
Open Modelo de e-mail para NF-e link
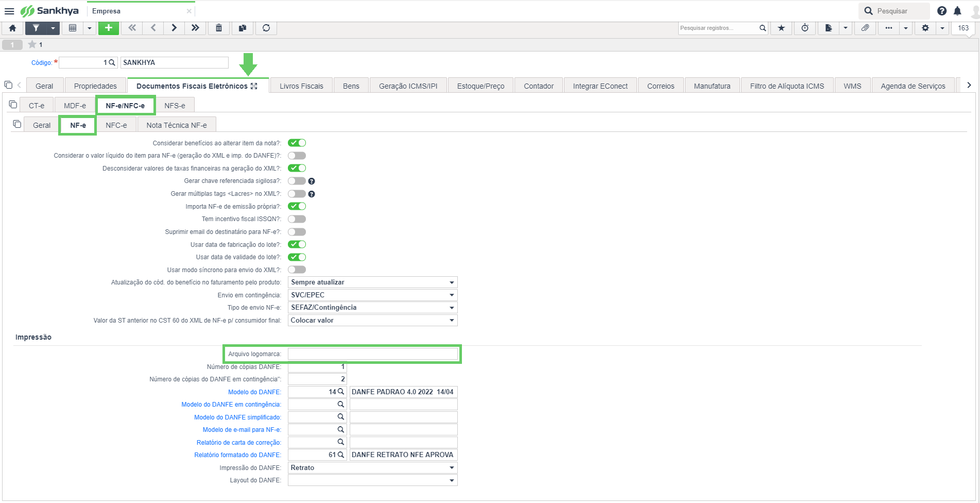(x=242, y=430)
